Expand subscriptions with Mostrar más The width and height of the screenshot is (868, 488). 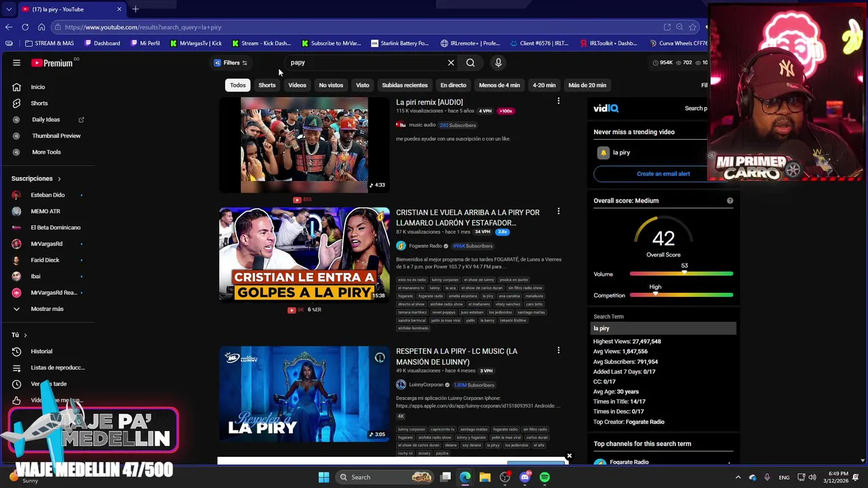click(47, 309)
